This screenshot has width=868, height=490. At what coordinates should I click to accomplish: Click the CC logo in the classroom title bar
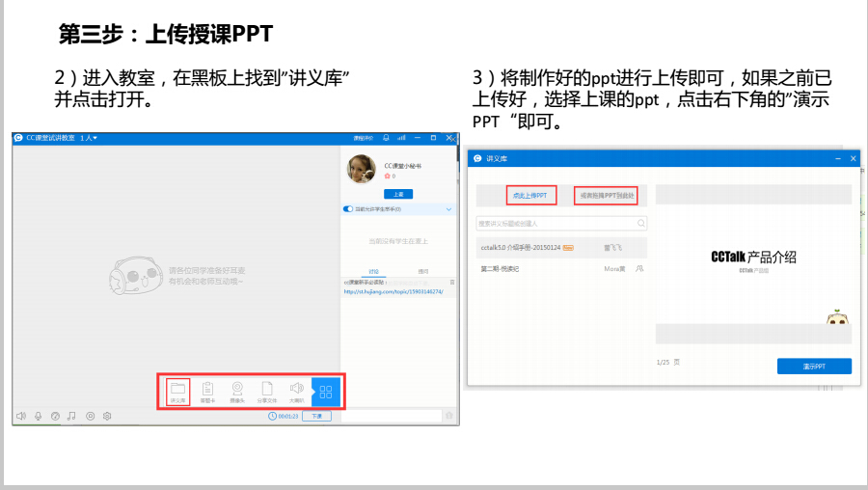[x=18, y=138]
